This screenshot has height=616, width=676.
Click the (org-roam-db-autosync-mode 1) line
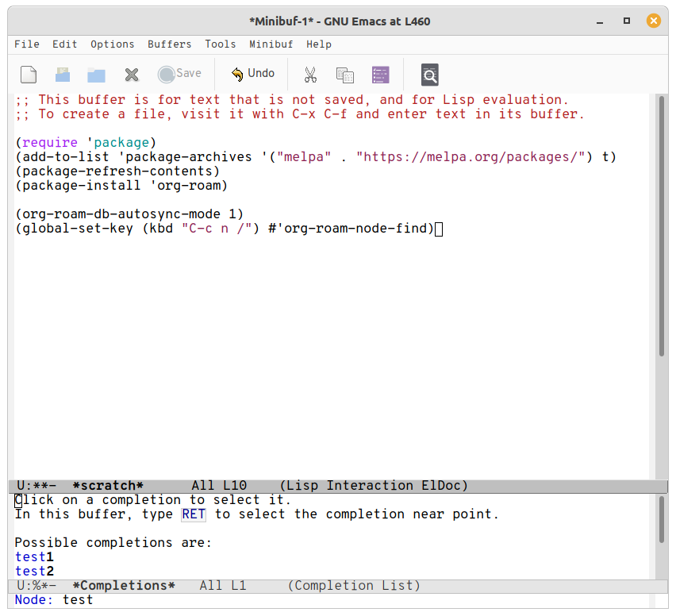[129, 214]
